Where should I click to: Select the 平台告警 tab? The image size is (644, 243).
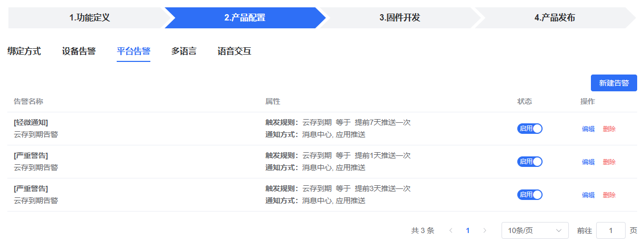(x=134, y=51)
